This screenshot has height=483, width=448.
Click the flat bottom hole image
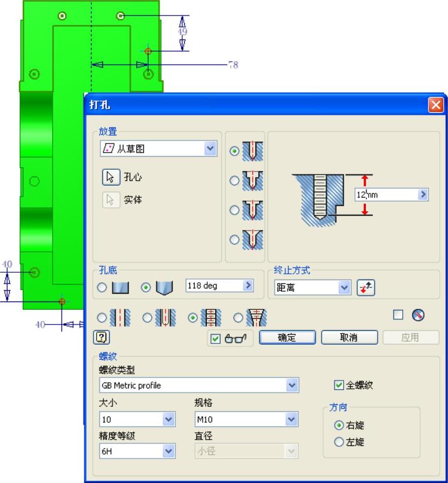[x=120, y=288]
